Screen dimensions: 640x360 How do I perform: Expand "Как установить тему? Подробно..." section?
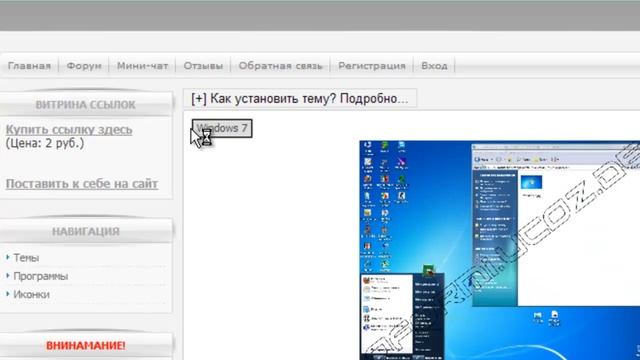300,98
